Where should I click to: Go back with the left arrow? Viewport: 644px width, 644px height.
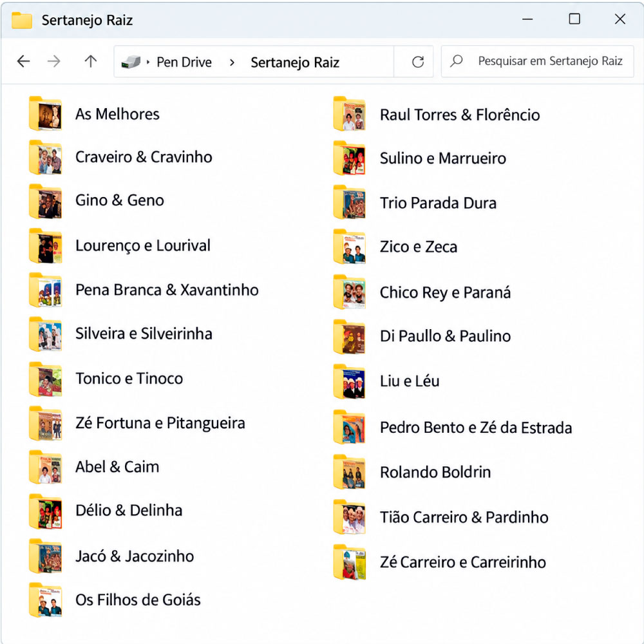[23, 62]
